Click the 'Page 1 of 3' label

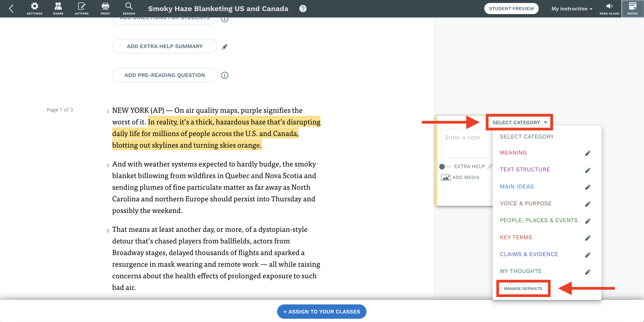coord(60,110)
